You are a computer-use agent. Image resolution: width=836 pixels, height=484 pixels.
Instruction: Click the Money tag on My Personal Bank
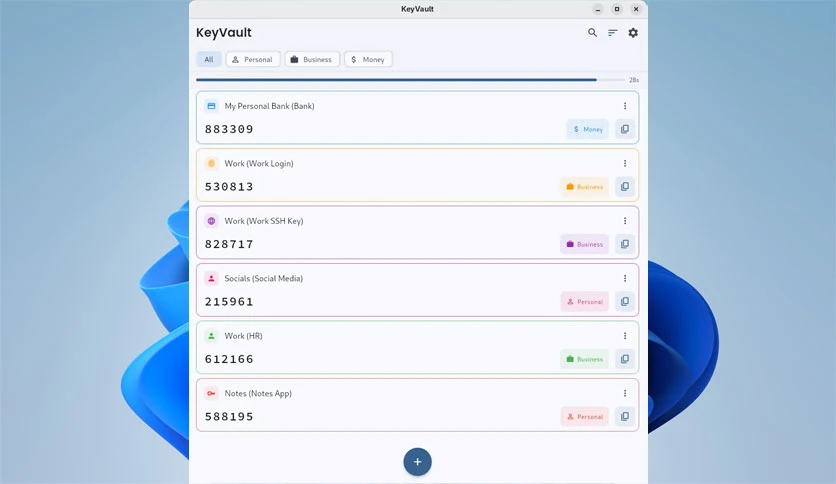coord(588,129)
